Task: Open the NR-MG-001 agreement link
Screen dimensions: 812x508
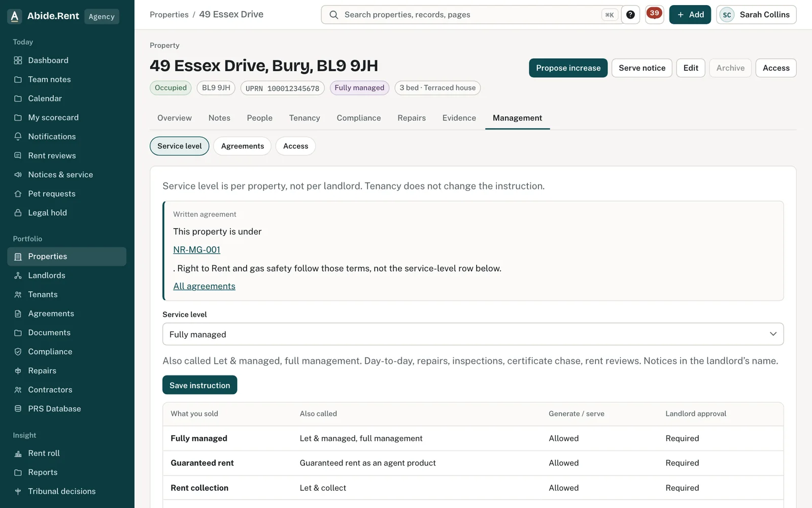Action: coord(197,250)
